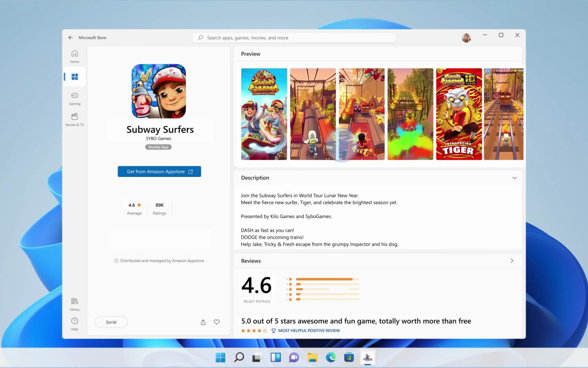Screen dimensions: 588x368
Task: Click the running Subway Surfers taskbar icon
Action: pos(367,357)
